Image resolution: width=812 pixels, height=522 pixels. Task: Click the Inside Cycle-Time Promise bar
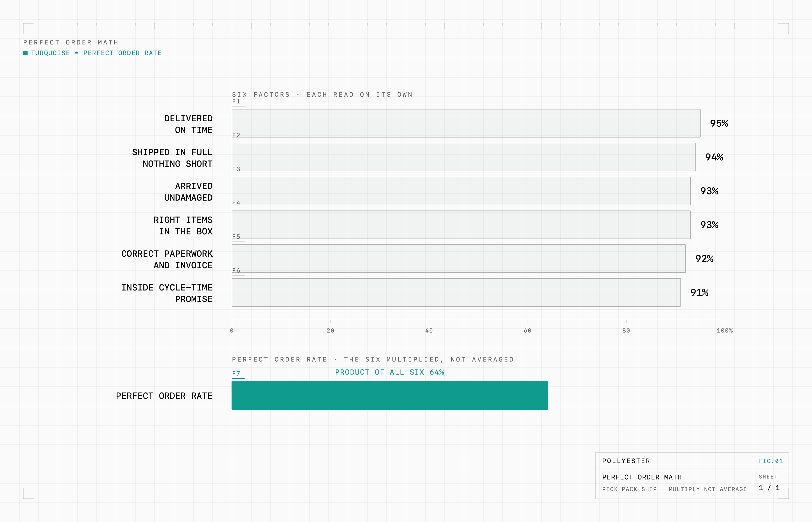point(456,292)
